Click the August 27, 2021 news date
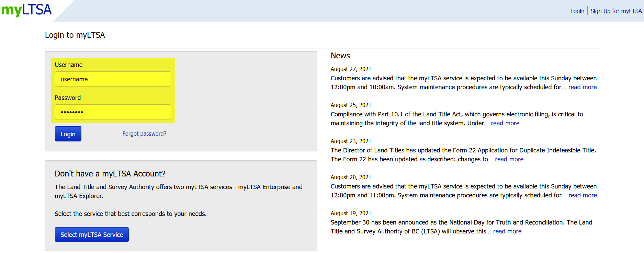The height and width of the screenshot is (253, 644). coord(351,69)
